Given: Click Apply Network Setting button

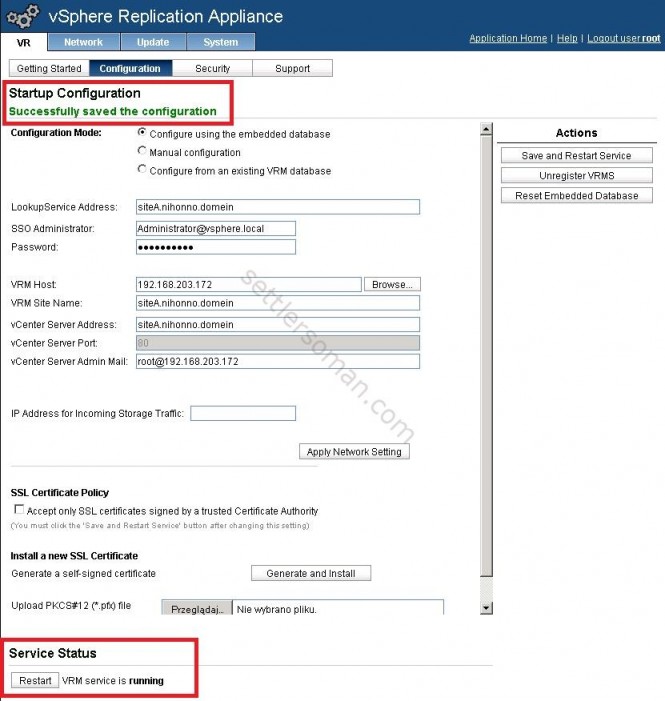Looking at the screenshot, I should coord(354,452).
